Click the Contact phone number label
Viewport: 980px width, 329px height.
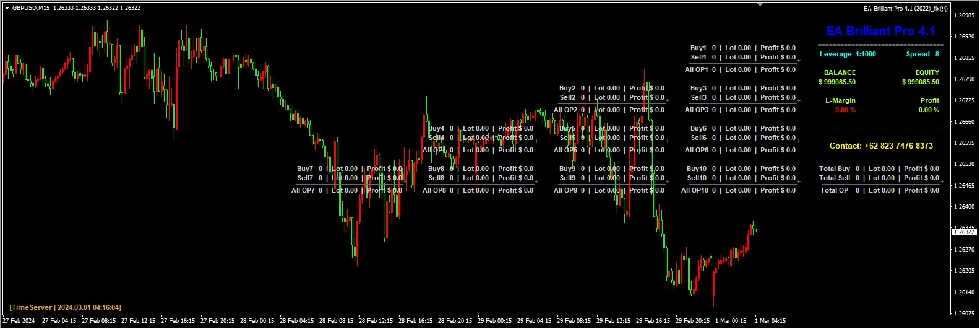pos(881,146)
